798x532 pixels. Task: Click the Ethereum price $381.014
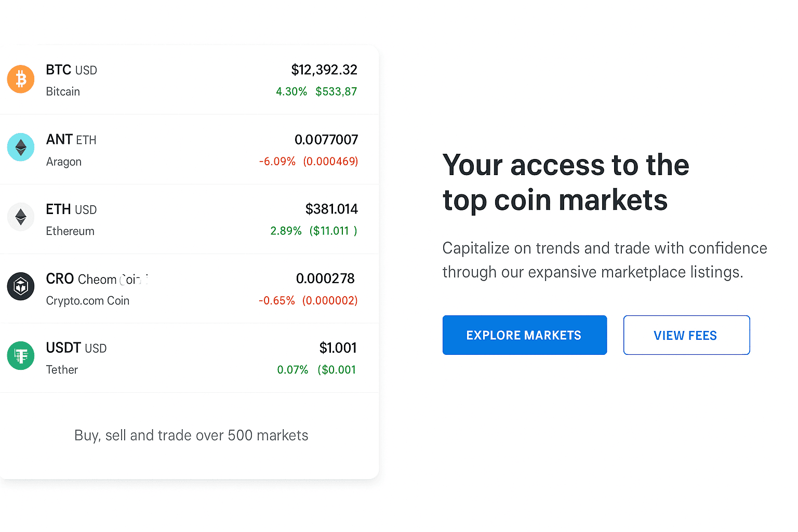331,209
